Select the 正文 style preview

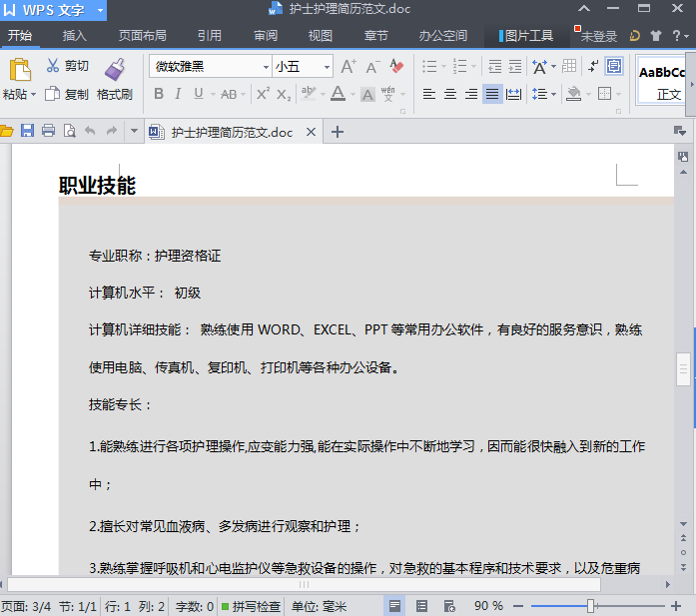[x=660, y=80]
